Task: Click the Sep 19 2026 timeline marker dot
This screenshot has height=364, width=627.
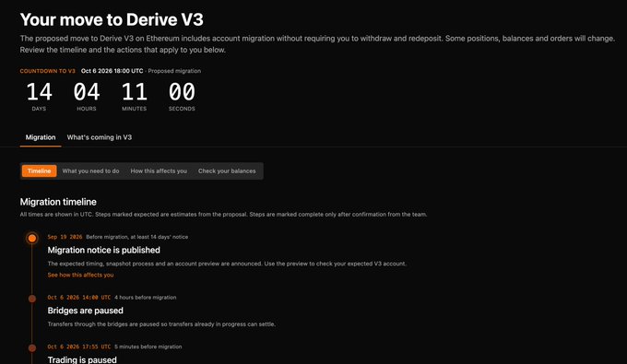Action: [x=32, y=238]
